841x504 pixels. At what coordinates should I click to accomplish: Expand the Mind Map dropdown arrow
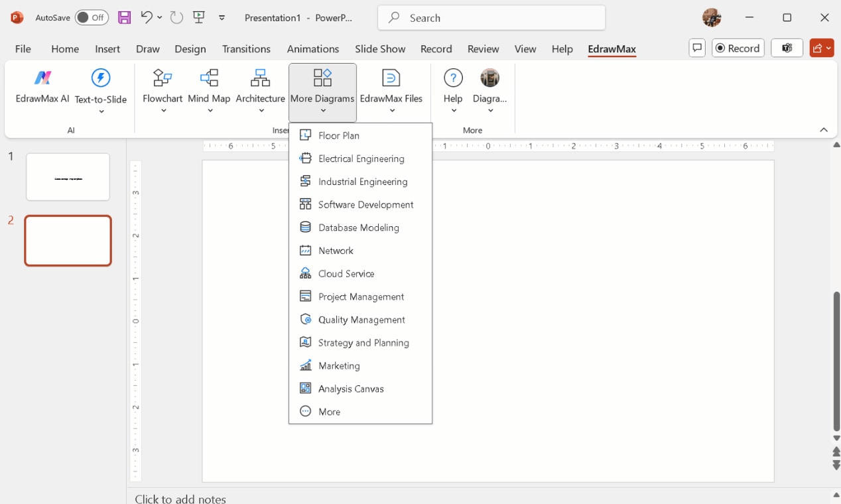210,111
